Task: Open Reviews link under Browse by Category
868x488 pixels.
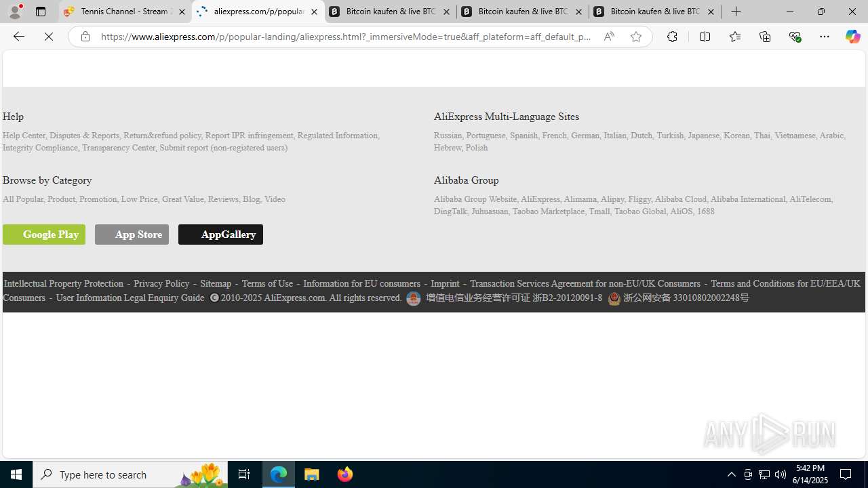Action: [223, 199]
